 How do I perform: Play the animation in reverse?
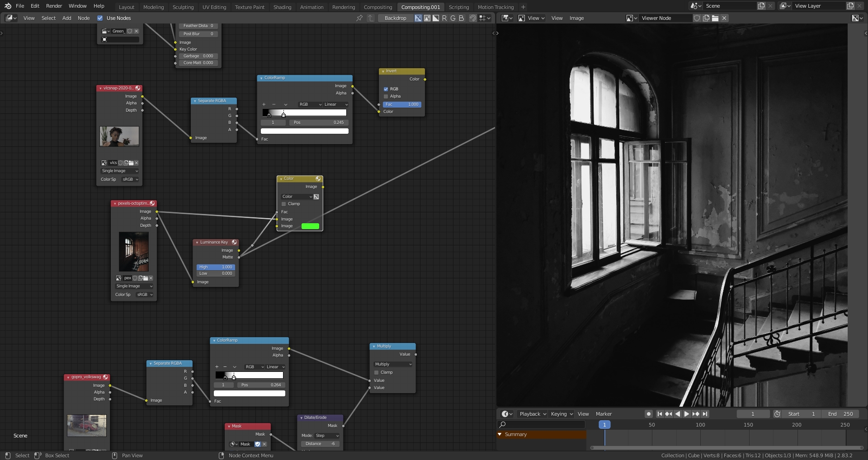point(678,414)
